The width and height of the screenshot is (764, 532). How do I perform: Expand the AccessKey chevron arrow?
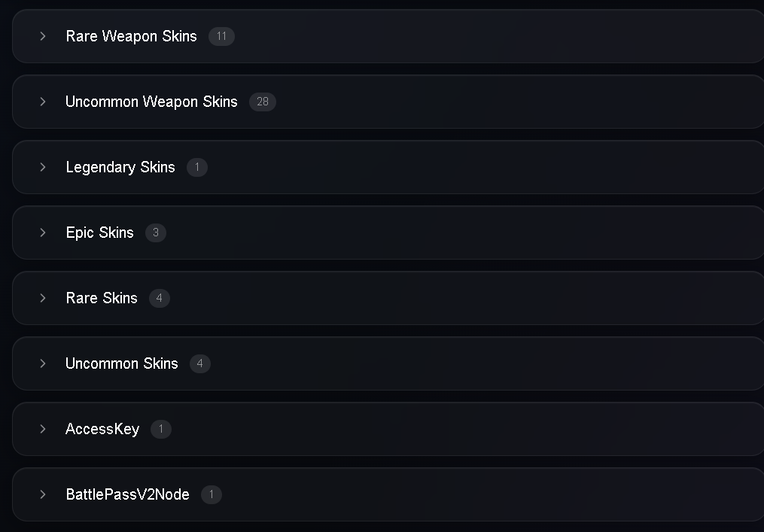[x=43, y=429]
